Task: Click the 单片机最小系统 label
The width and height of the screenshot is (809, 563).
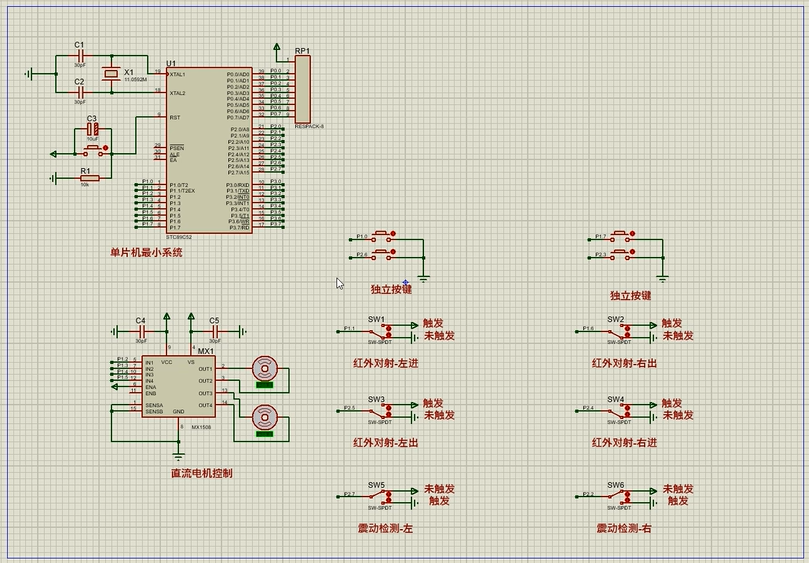Action: tap(146, 253)
